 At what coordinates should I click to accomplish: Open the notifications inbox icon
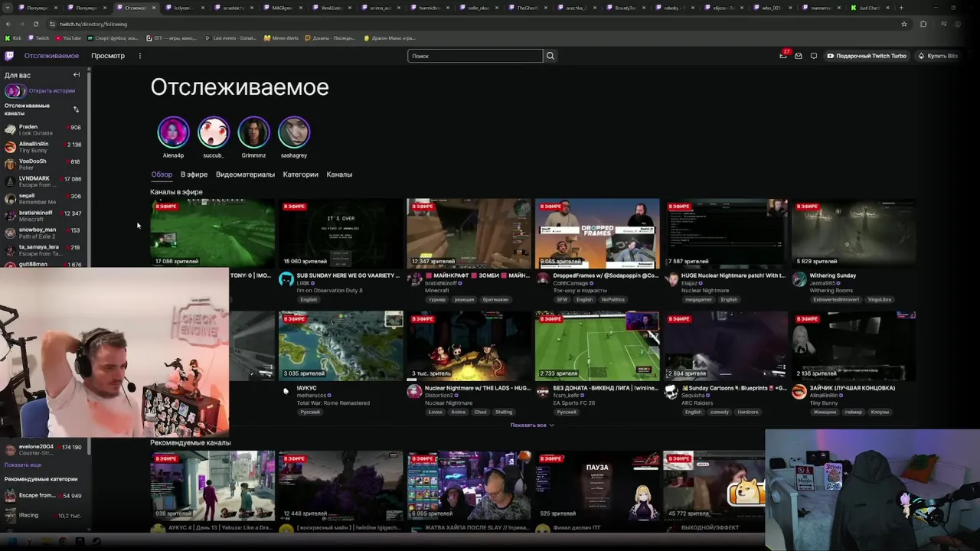click(799, 56)
